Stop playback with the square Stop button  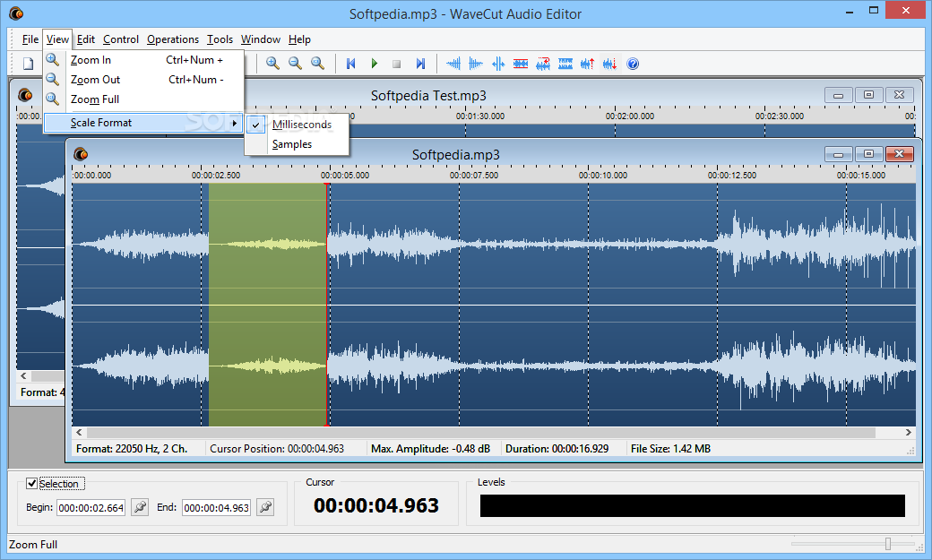pyautogui.click(x=396, y=64)
